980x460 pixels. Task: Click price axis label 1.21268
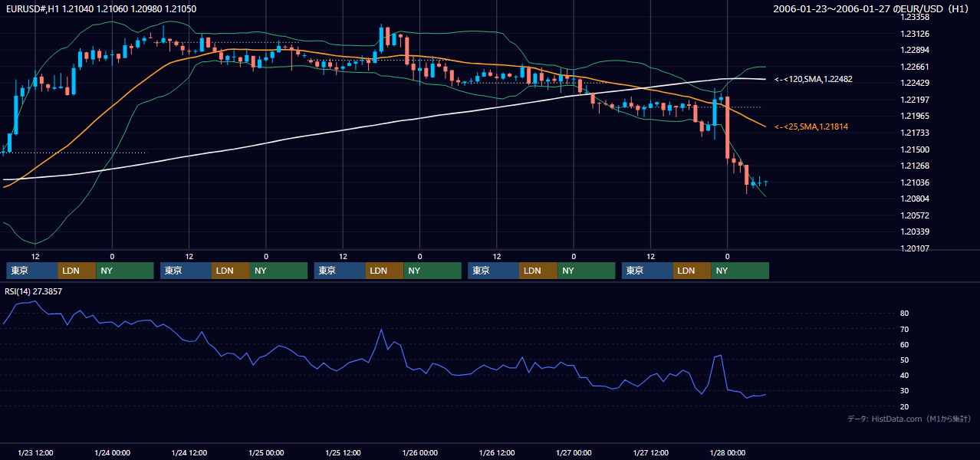(x=915, y=166)
